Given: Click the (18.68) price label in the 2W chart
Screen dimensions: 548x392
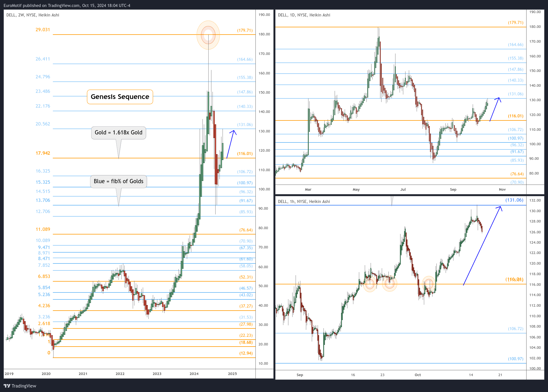Looking at the screenshot, I should [246, 342].
